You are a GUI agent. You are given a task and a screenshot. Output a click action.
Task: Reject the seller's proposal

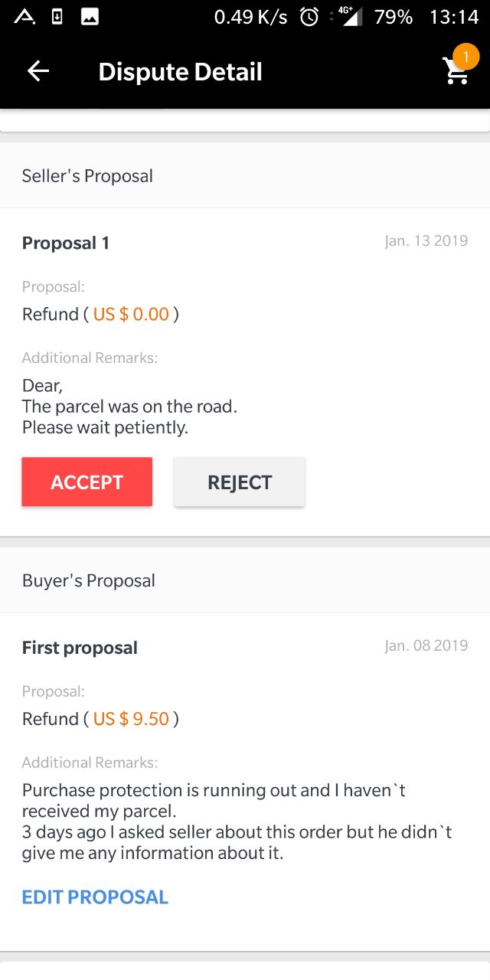coord(240,482)
